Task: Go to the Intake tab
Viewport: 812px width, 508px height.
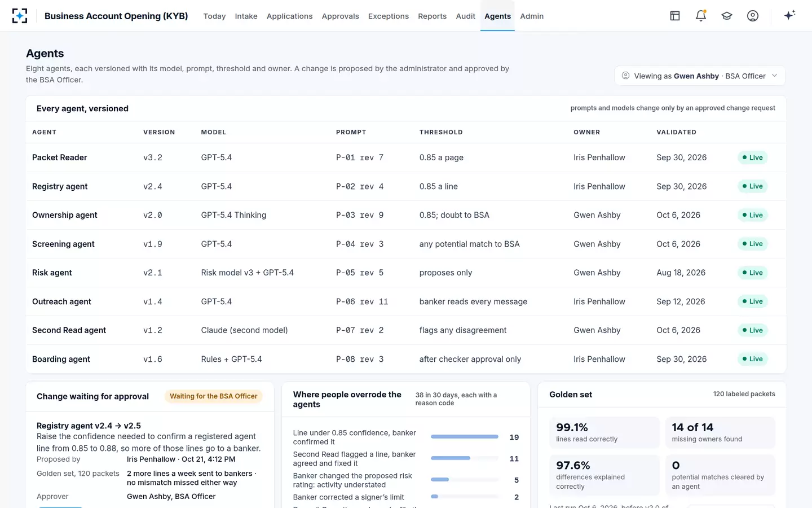Action: click(x=246, y=16)
